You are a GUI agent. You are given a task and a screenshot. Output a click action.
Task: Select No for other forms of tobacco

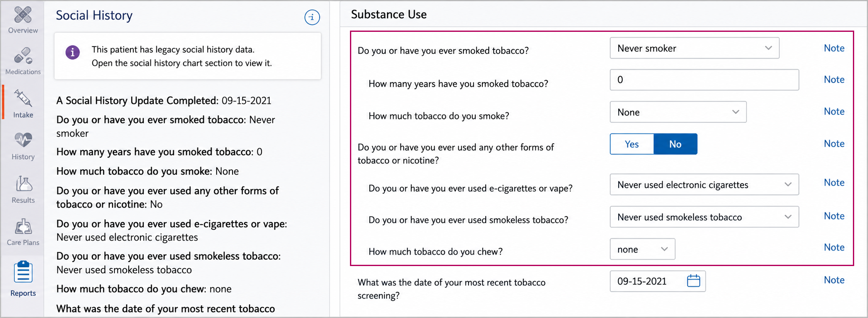[x=675, y=144]
